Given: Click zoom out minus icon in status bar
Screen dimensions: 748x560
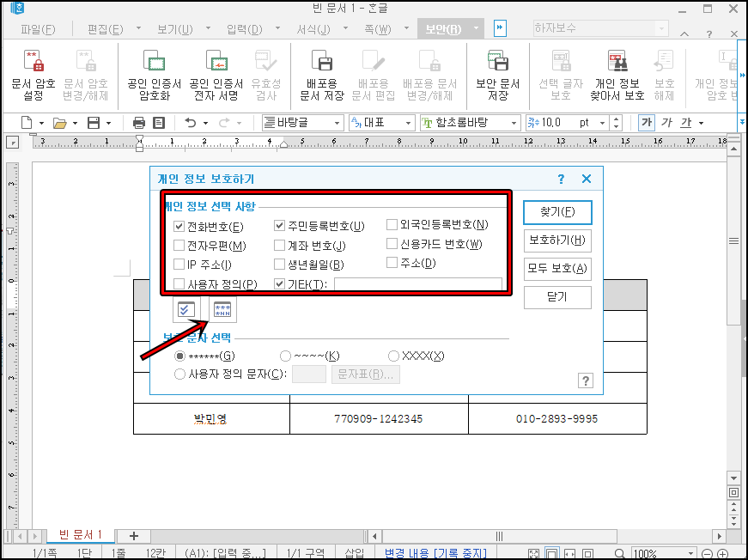Looking at the screenshot, I should tap(708, 554).
